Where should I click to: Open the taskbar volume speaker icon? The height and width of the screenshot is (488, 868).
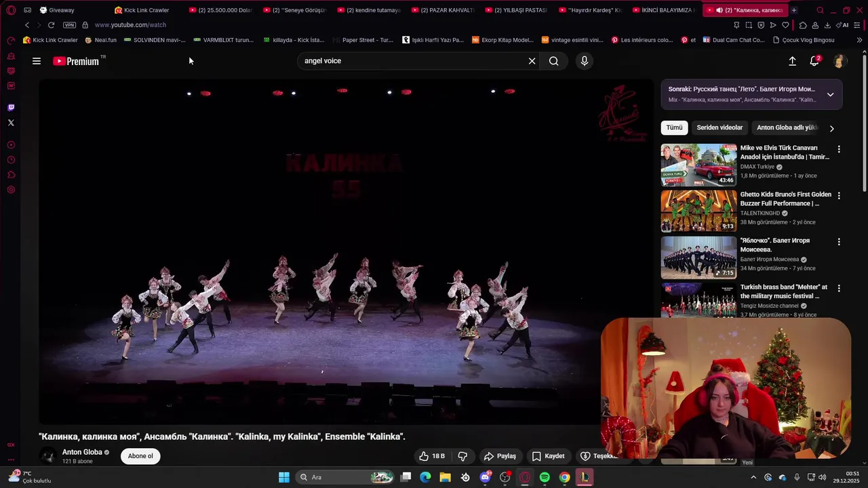[x=823, y=477]
